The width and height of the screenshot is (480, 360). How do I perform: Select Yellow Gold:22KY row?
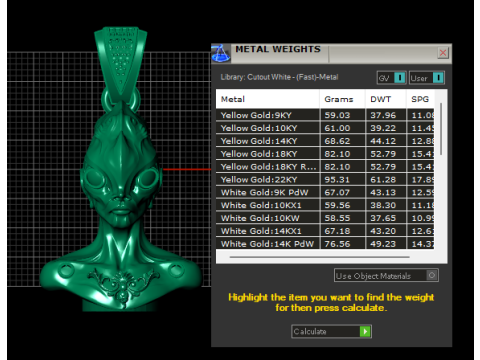coord(325,179)
